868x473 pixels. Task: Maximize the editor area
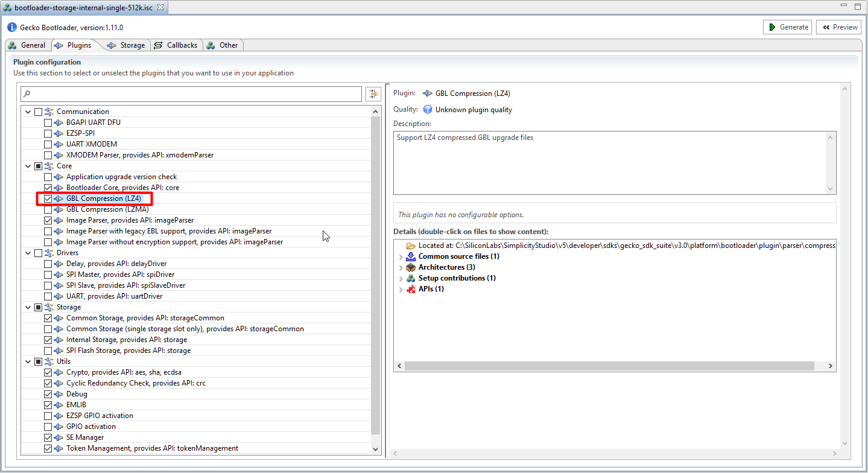[858, 6]
